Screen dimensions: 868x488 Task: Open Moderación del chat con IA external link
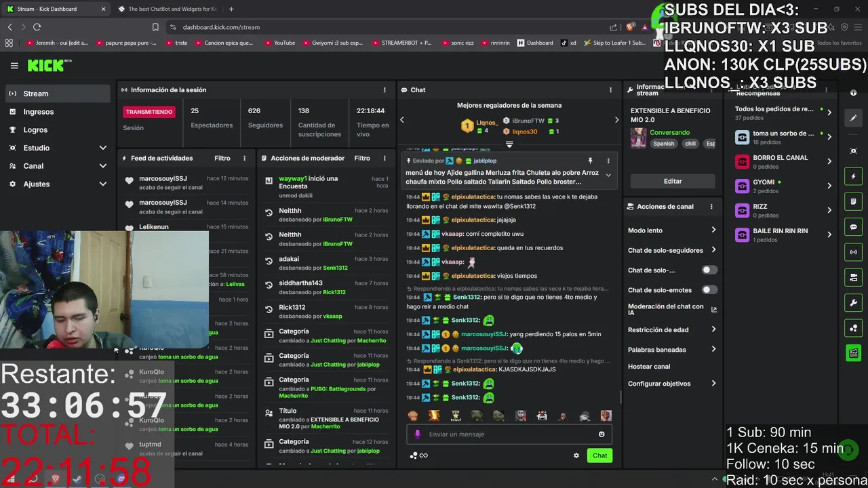pos(714,310)
